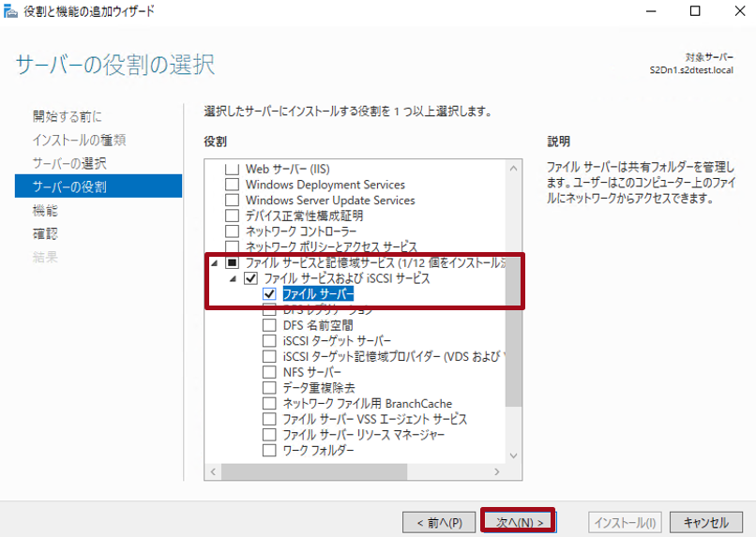This screenshot has width=756, height=537.
Task: Go to 確認 step
Action: (x=45, y=233)
